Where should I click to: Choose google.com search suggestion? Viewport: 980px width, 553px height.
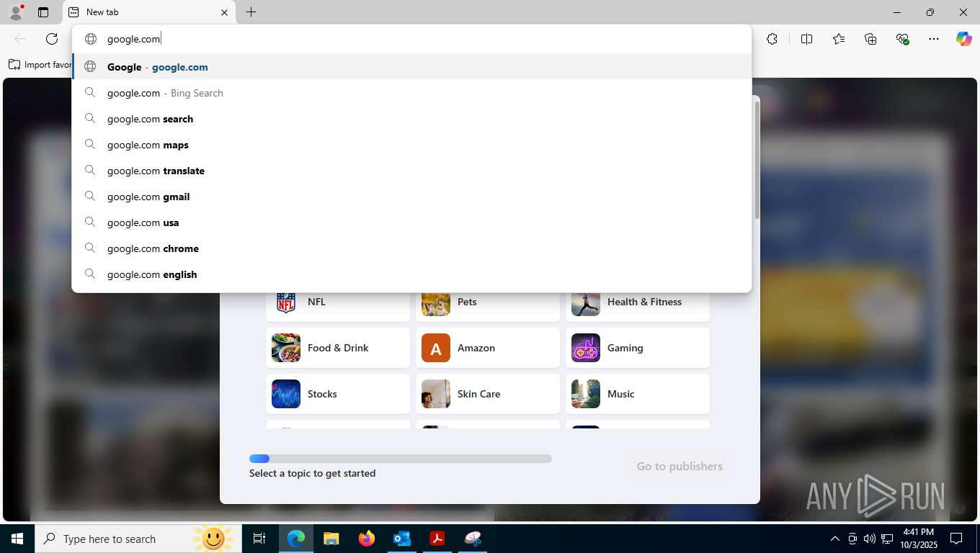[x=412, y=119]
